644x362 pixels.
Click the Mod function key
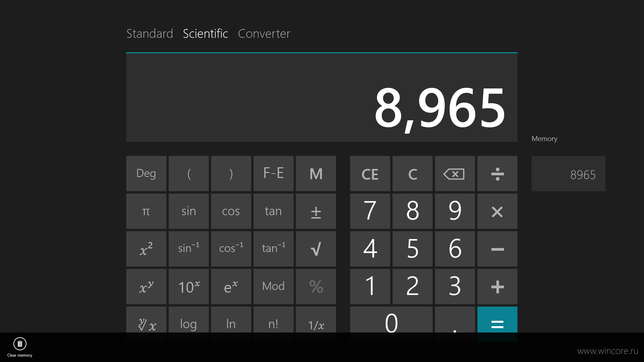tap(273, 286)
